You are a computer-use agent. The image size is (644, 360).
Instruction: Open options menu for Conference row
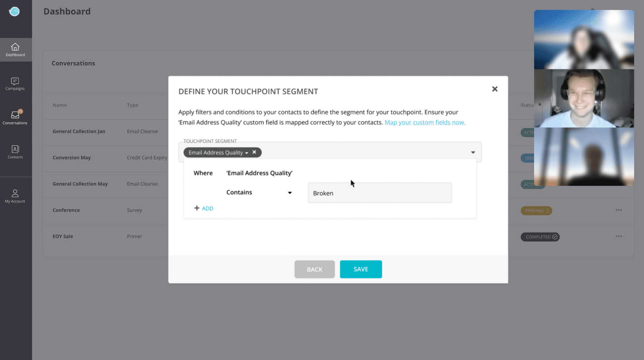click(619, 210)
